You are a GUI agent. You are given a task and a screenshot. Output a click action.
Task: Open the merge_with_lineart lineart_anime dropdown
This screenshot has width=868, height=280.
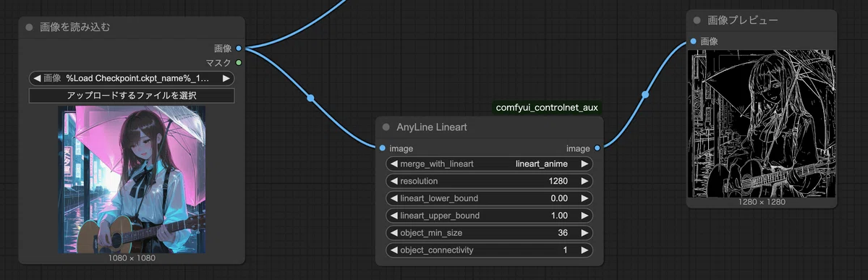coord(490,164)
